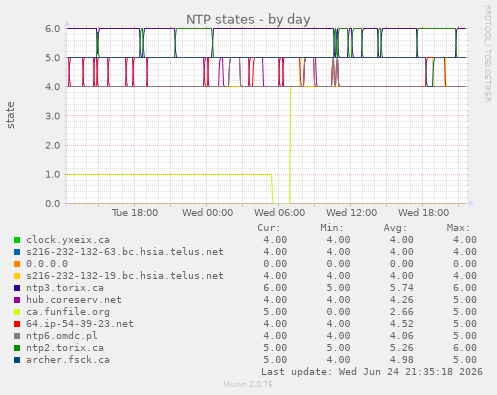Click the ca.funfile.org lime legend swatch
The height and width of the screenshot is (395, 497).
(x=17, y=312)
